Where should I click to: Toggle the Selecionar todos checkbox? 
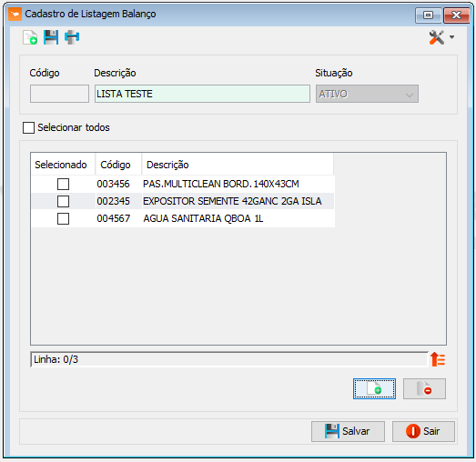[x=28, y=127]
